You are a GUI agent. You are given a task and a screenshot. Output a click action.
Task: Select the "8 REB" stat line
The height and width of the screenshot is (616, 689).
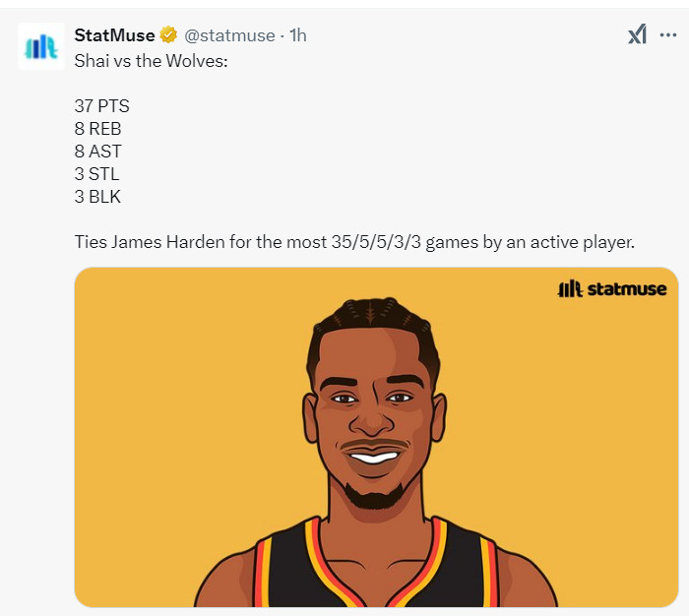pos(98,128)
